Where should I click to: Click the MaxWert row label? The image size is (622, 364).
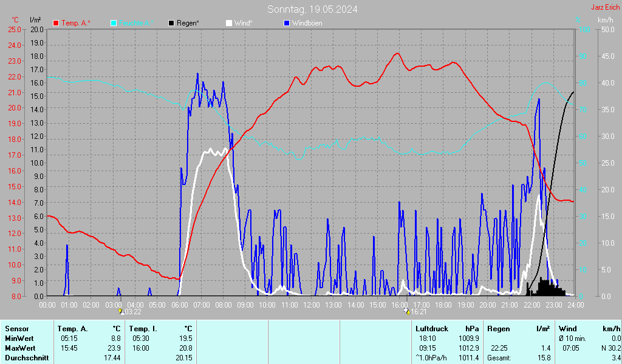coord(19,348)
